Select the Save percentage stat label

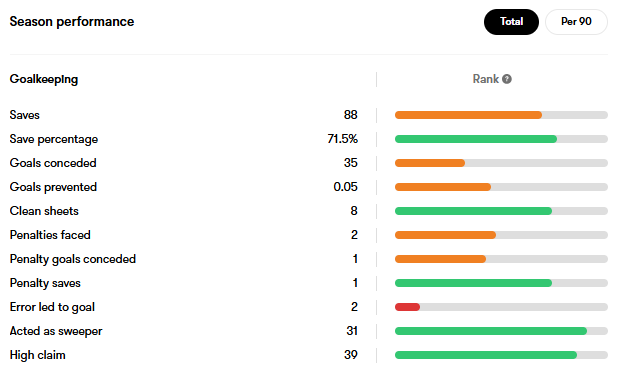pos(54,139)
